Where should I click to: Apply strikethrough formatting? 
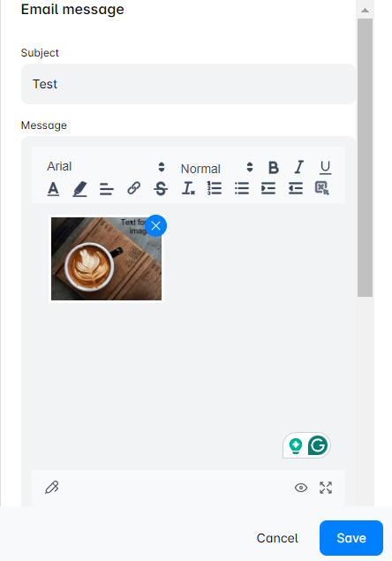coord(161,188)
